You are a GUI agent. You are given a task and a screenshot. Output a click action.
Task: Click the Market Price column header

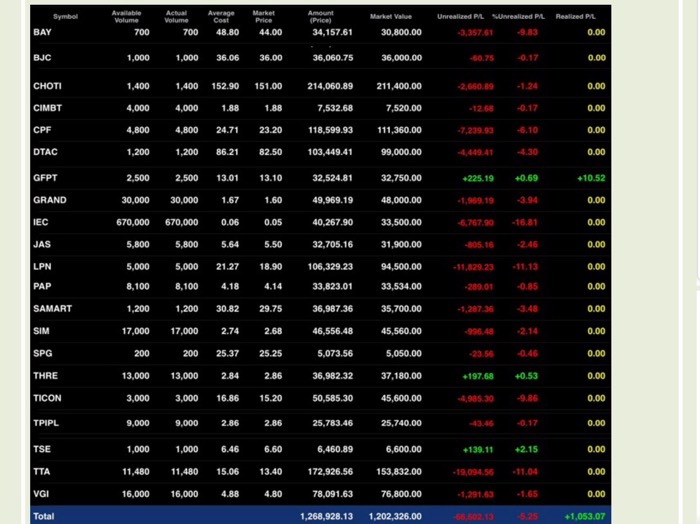pyautogui.click(x=263, y=17)
